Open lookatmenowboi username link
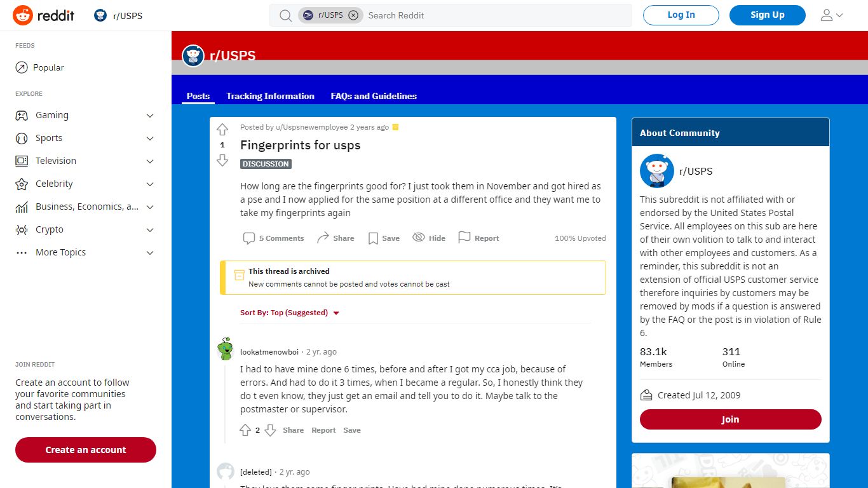Image resolution: width=868 pixels, height=488 pixels. [x=269, y=352]
